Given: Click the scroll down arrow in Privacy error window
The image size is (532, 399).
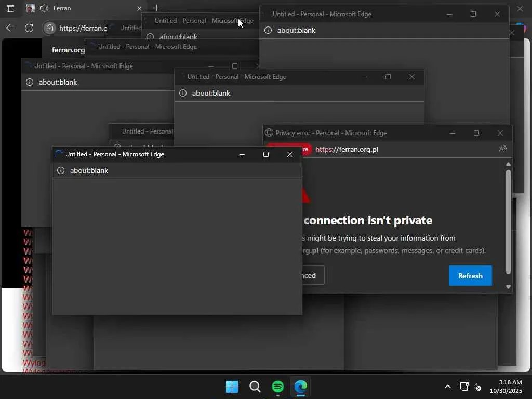Looking at the screenshot, I should click(508, 287).
